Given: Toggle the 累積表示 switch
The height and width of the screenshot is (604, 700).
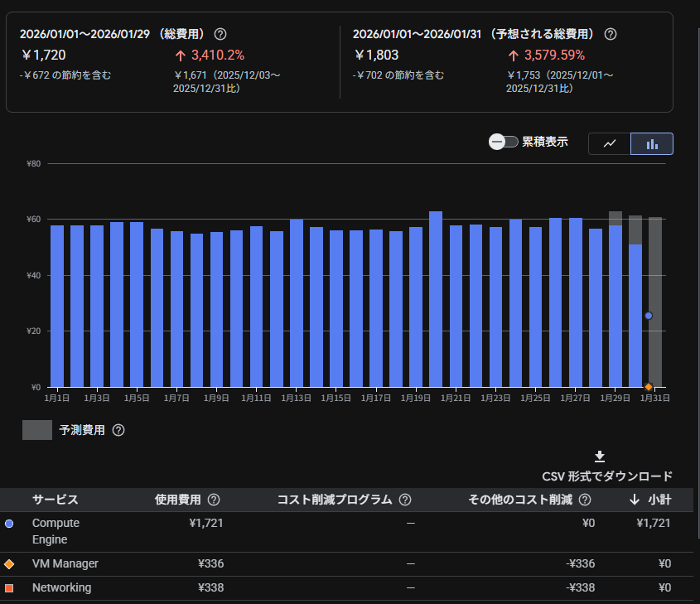Looking at the screenshot, I should (503, 142).
